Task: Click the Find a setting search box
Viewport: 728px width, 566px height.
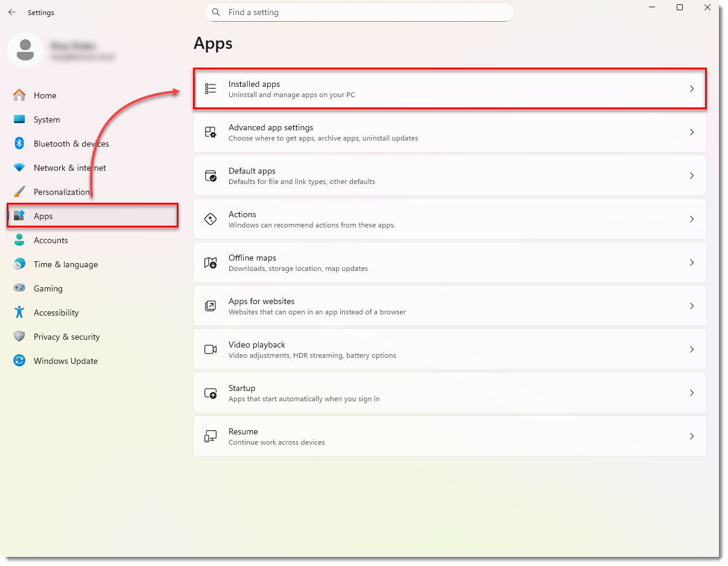Action: click(x=359, y=12)
